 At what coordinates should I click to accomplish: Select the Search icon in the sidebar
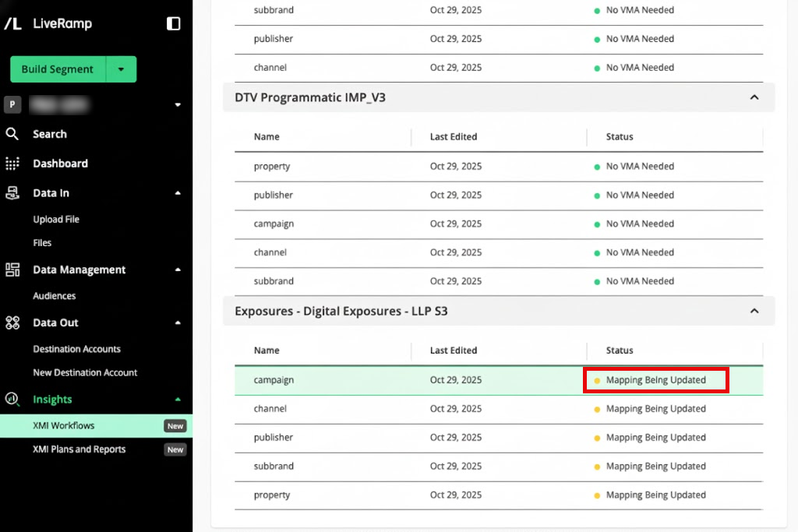pos(12,134)
